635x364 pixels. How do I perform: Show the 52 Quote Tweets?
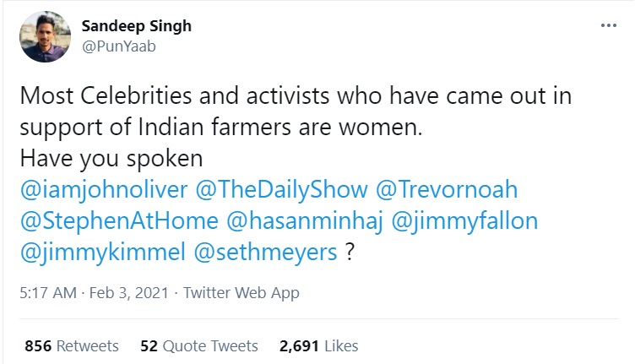click(x=199, y=345)
